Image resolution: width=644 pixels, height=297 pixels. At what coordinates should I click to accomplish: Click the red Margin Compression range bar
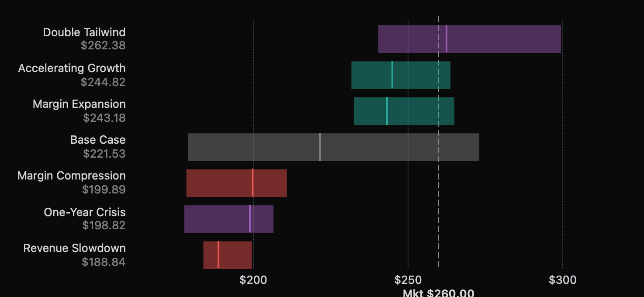click(271, 183)
